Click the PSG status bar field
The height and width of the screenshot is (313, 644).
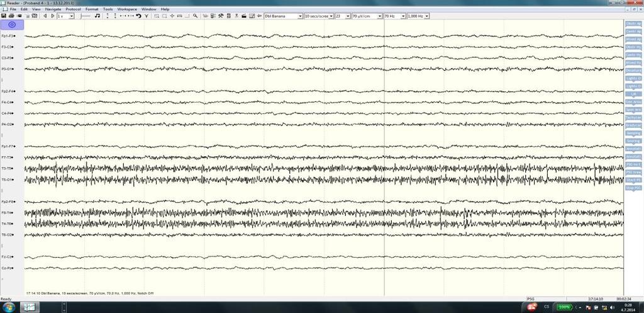pyautogui.click(x=545, y=299)
